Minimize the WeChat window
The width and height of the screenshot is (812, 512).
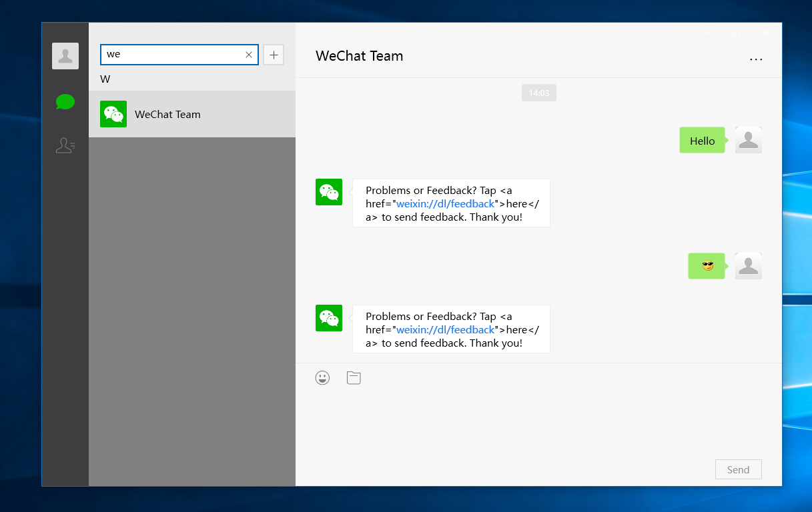point(706,33)
